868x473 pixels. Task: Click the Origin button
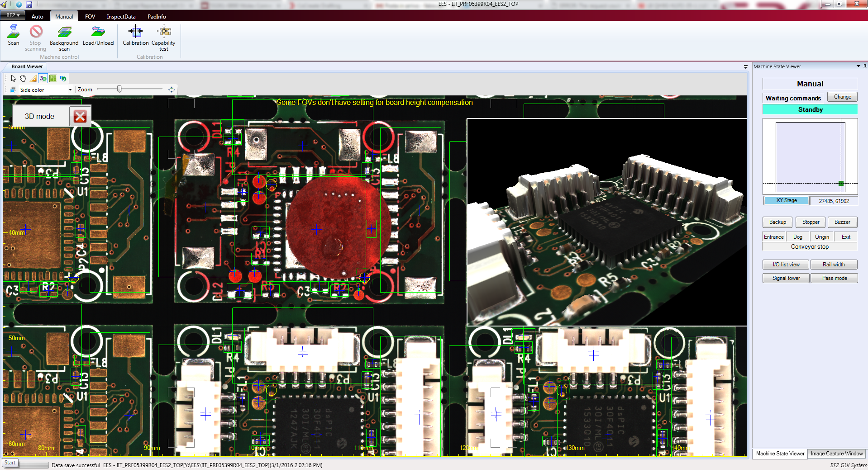[x=822, y=237]
